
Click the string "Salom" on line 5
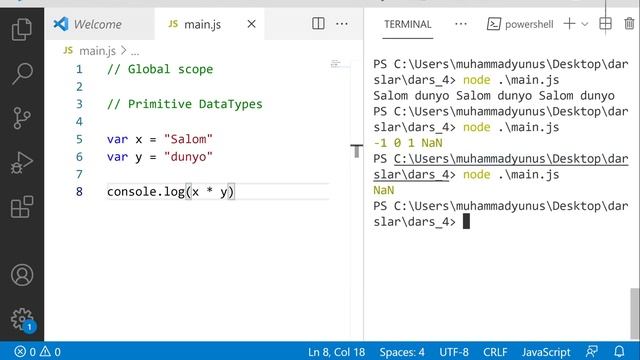(x=188, y=139)
